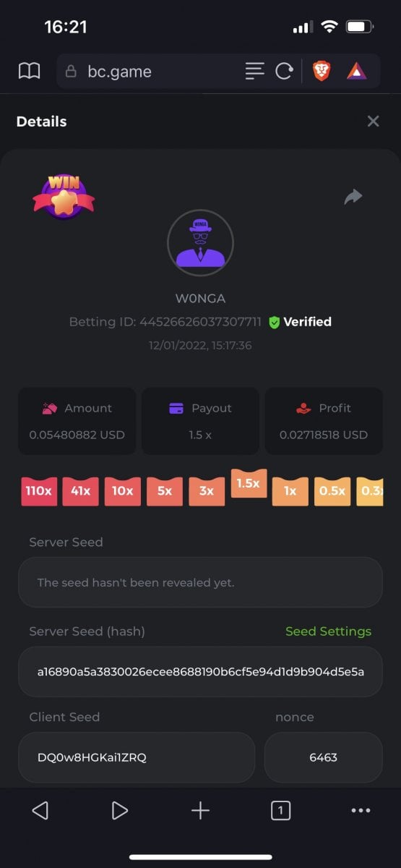Viewport: 401px width, 868px height.
Task: Tap the Client Seed field
Action: tap(137, 757)
